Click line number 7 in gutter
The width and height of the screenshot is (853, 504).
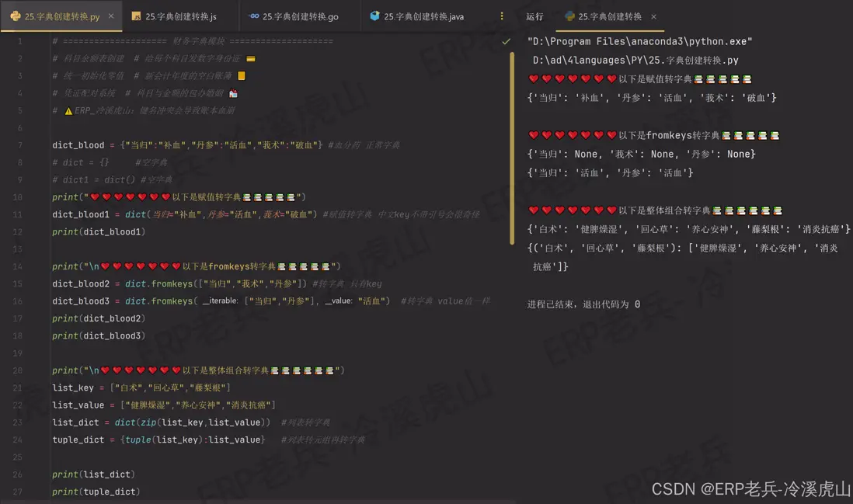20,145
